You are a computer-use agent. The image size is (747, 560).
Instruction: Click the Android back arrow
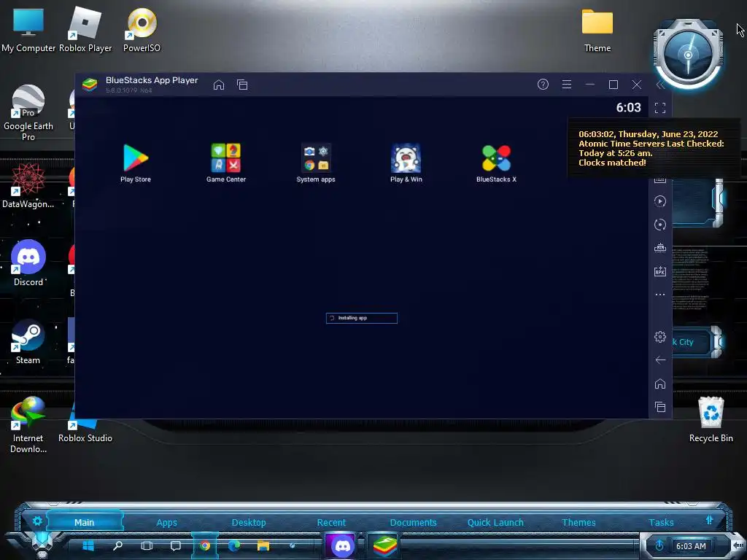[x=659, y=360]
